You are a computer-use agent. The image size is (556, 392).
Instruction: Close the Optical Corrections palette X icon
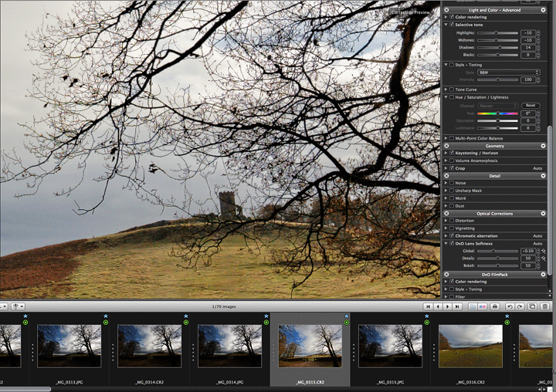coord(446,214)
